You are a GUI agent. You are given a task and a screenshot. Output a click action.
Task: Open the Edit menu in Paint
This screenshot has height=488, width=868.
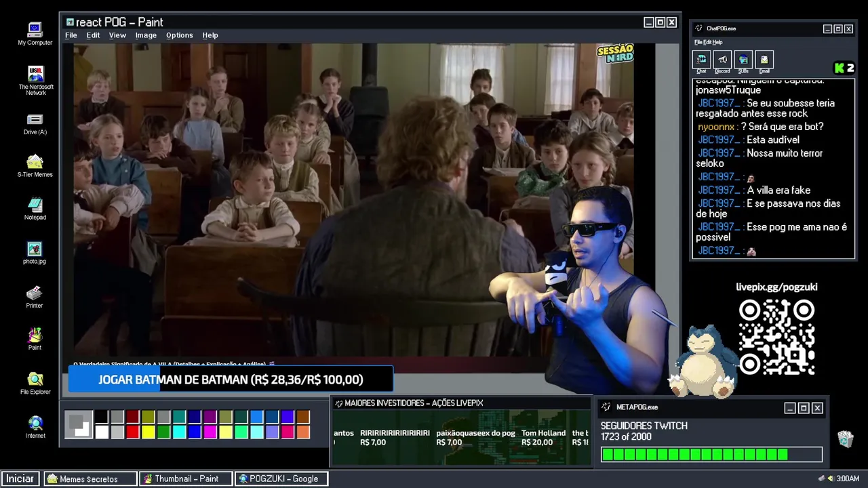93,35
